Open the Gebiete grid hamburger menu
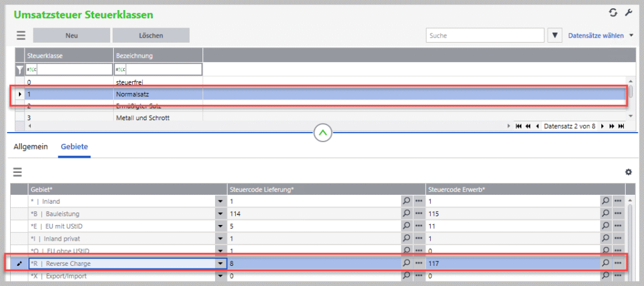644x286 pixels. (x=18, y=172)
